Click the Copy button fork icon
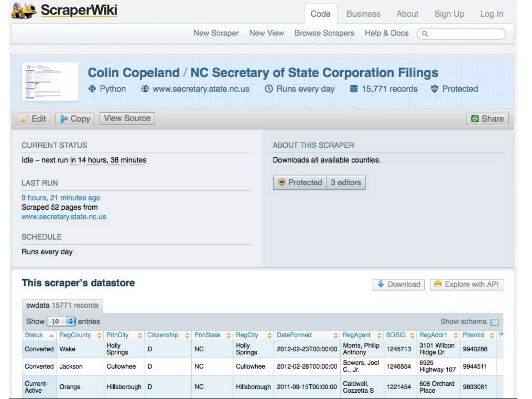 (64, 119)
